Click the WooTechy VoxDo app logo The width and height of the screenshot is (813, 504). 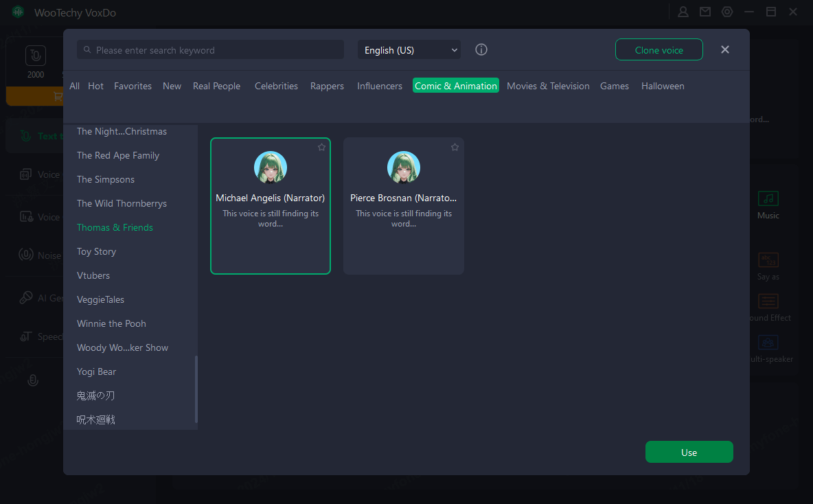click(x=18, y=12)
